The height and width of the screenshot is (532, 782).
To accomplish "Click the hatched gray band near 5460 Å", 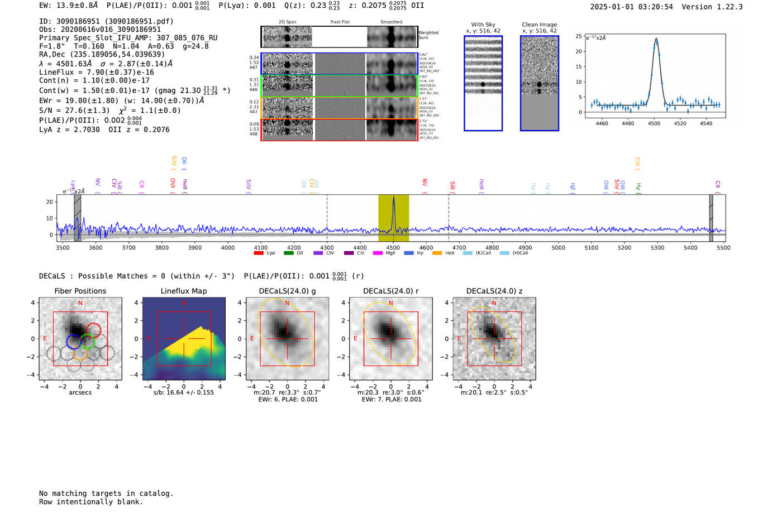I will tap(711, 218).
